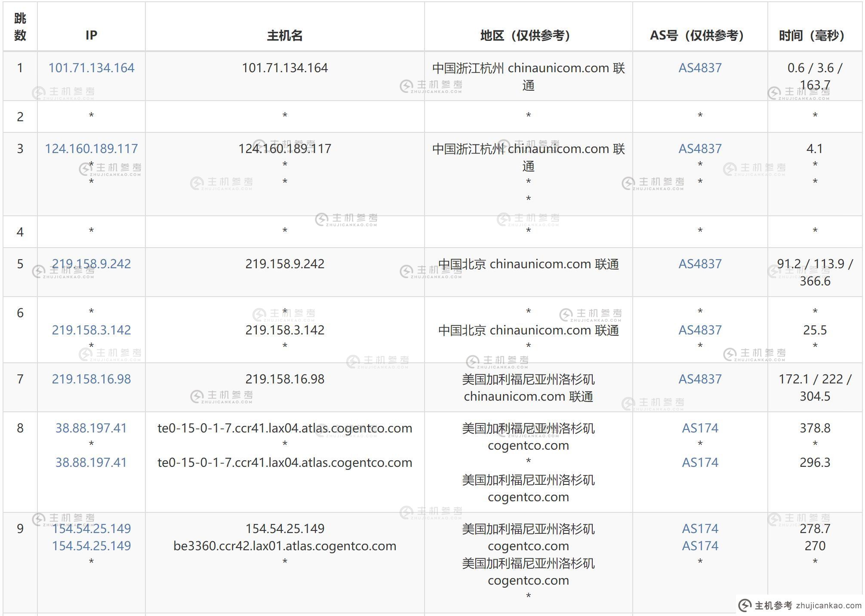865x616 pixels.
Task: Click hostname te0-15-0-1-7.ccr41.lax04 beside 296.3
Action: click(285, 463)
